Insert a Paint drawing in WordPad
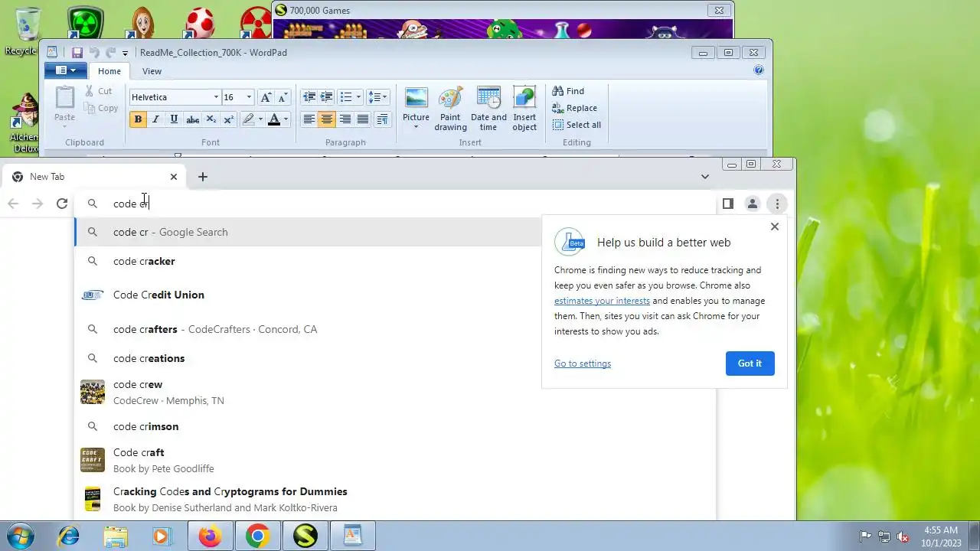 click(450, 109)
